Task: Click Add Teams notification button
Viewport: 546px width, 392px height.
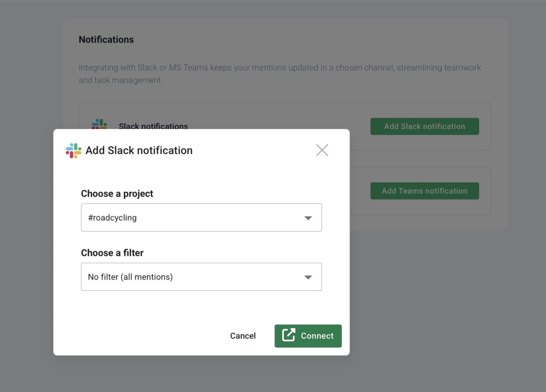Action: coord(424,191)
